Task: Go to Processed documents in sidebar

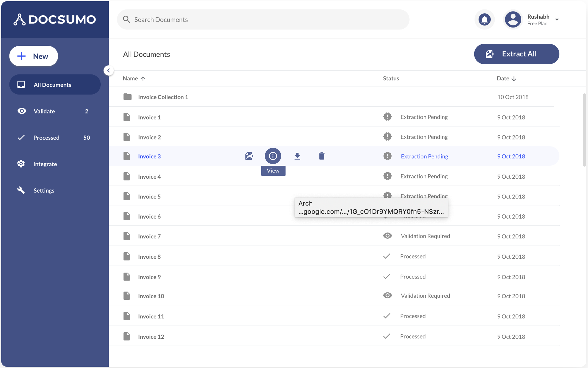Action: pos(46,138)
